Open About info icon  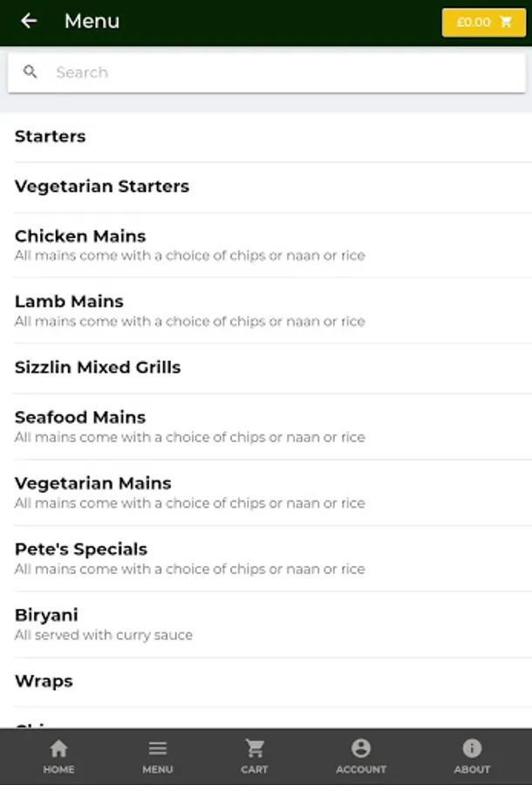tap(472, 755)
